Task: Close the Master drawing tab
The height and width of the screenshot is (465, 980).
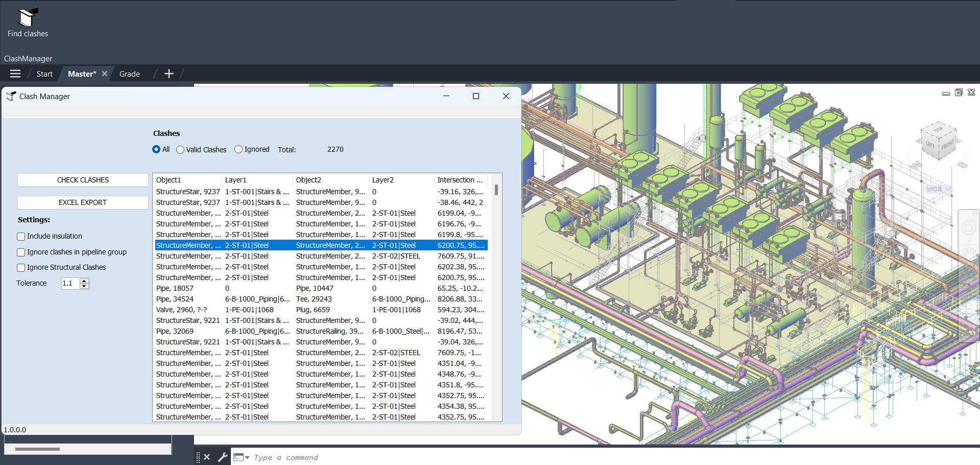Action: pos(105,74)
